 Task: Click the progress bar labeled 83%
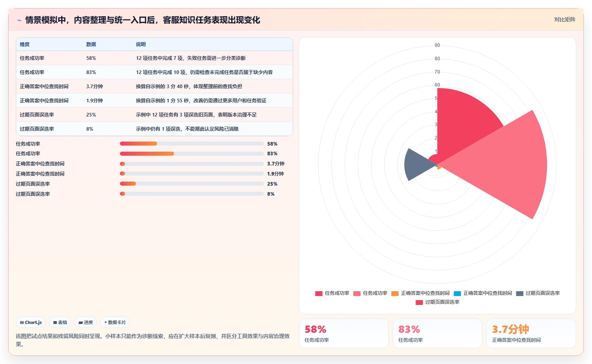192,154
